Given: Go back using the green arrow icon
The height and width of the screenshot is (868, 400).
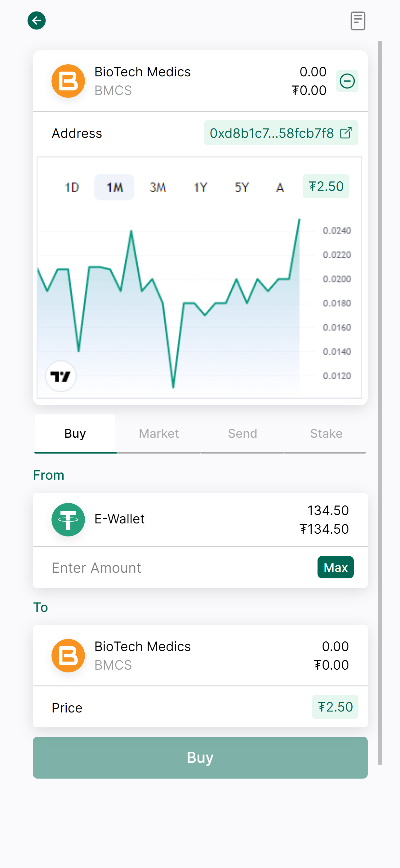Looking at the screenshot, I should 36,20.
